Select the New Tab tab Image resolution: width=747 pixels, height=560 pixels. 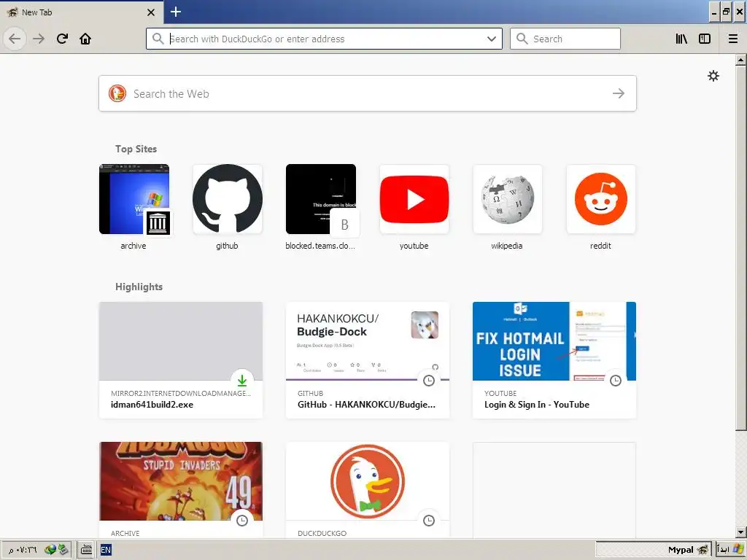[82, 12]
